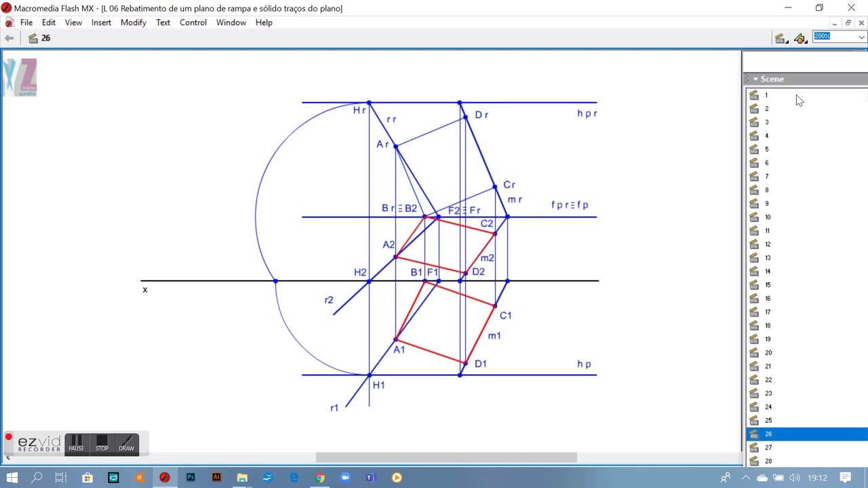Open the Edit Scene clapperboard dropdown

[x=781, y=39]
